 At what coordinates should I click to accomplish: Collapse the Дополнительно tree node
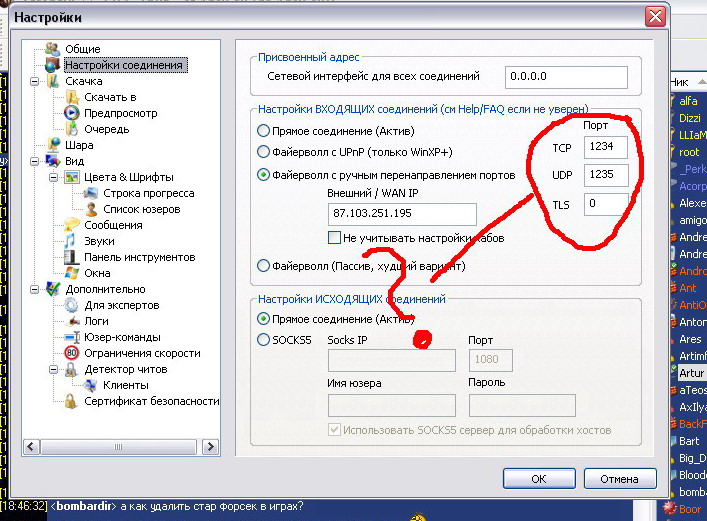tap(34, 289)
